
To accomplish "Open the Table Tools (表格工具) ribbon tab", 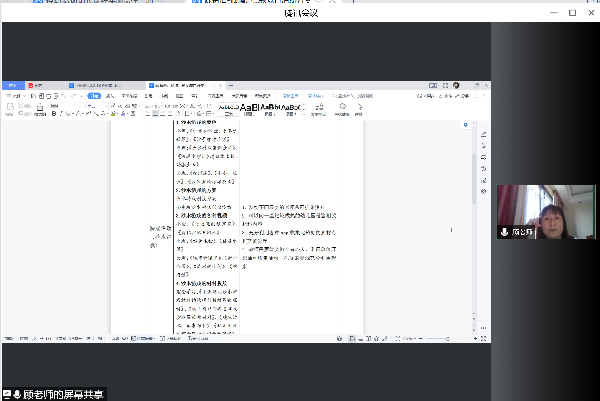I will click(x=290, y=96).
